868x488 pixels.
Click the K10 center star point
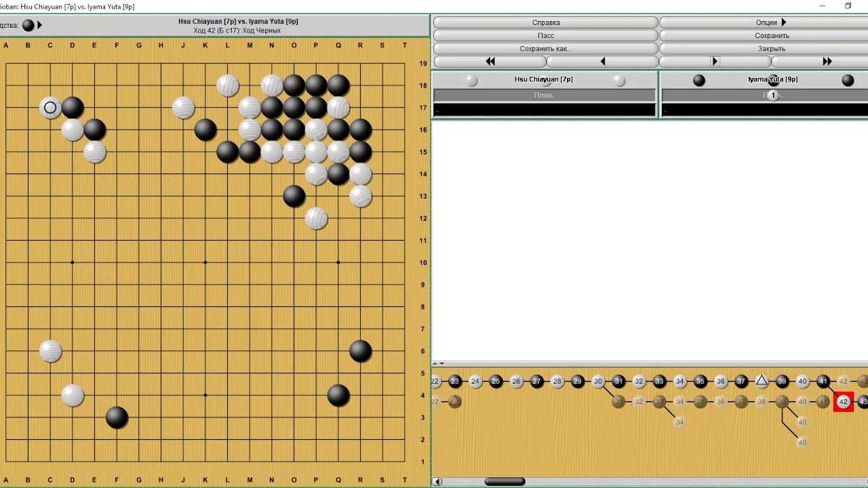pos(205,262)
